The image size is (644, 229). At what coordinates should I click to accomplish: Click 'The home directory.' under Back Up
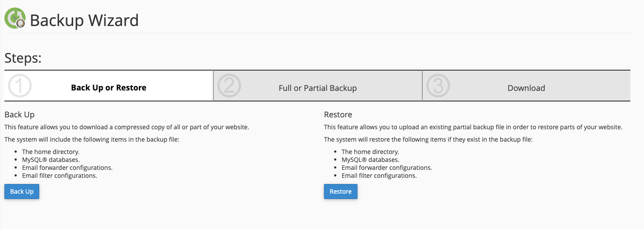point(51,152)
